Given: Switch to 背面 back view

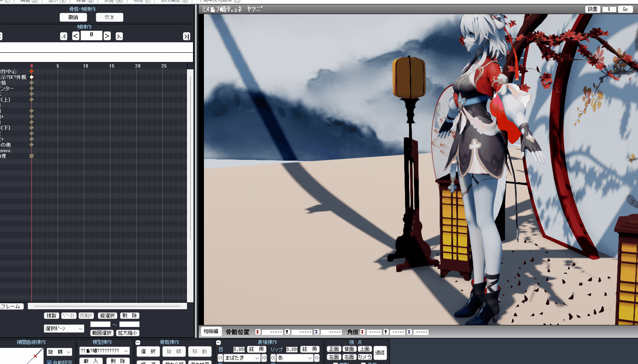Looking at the screenshot, I should pos(349,349).
